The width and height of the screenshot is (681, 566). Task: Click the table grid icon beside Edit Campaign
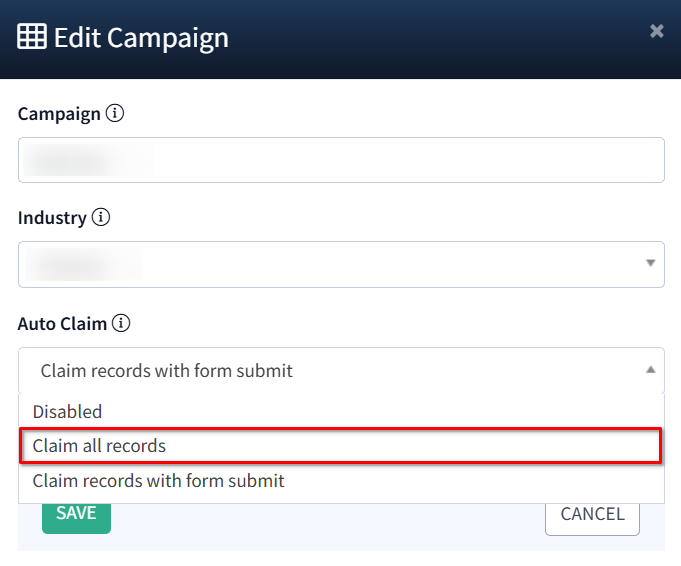(x=32, y=38)
